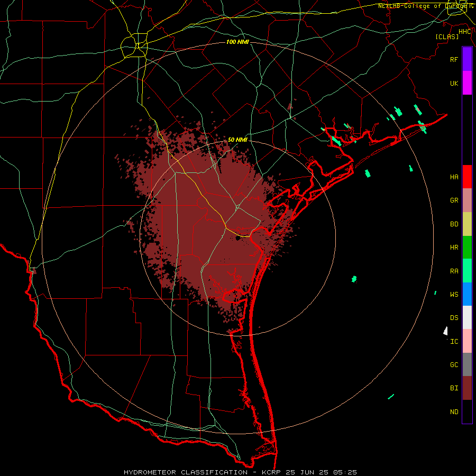Click the WS legend label
The width and height of the screenshot is (476, 476).
454,294
